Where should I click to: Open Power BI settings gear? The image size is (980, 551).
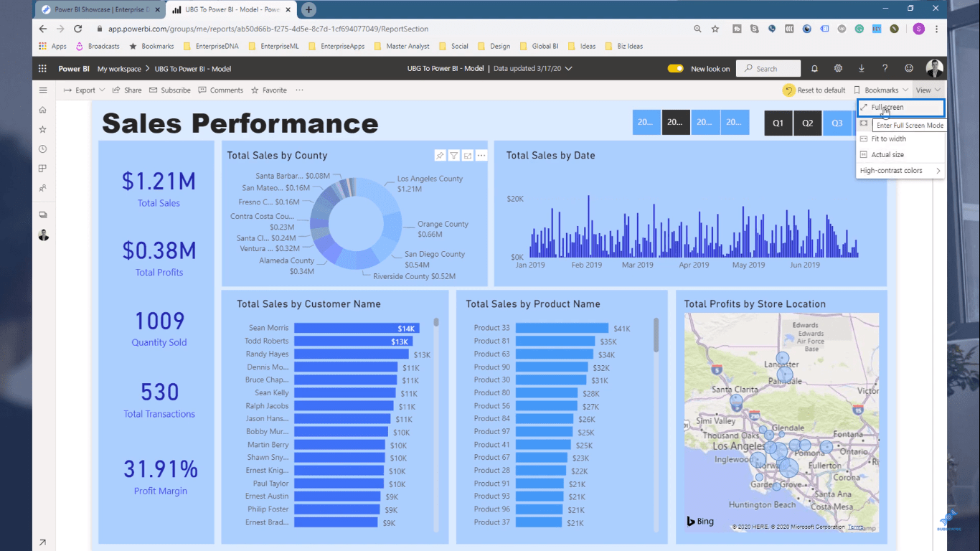coord(838,69)
